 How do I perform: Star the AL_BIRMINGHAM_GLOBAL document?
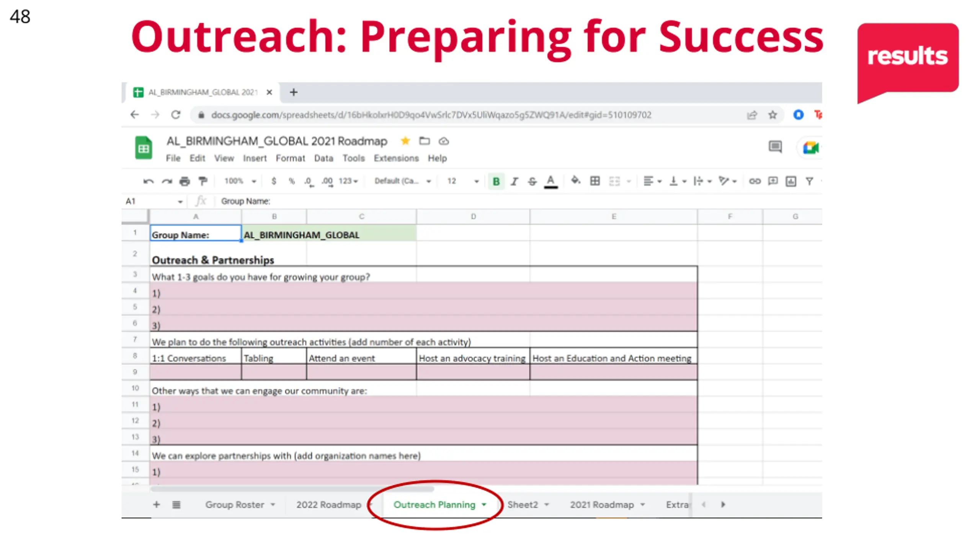point(405,141)
